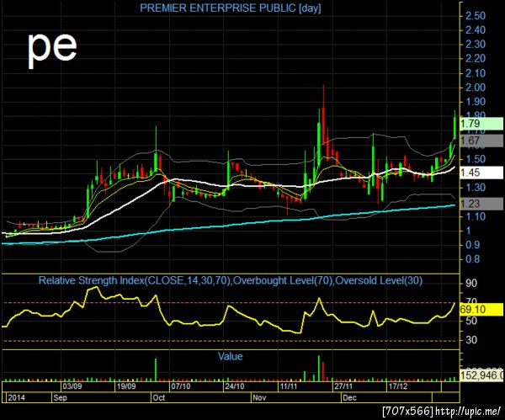Click the white 1.45 moving average tag
This screenshot has height=420, width=505.
(x=481, y=173)
